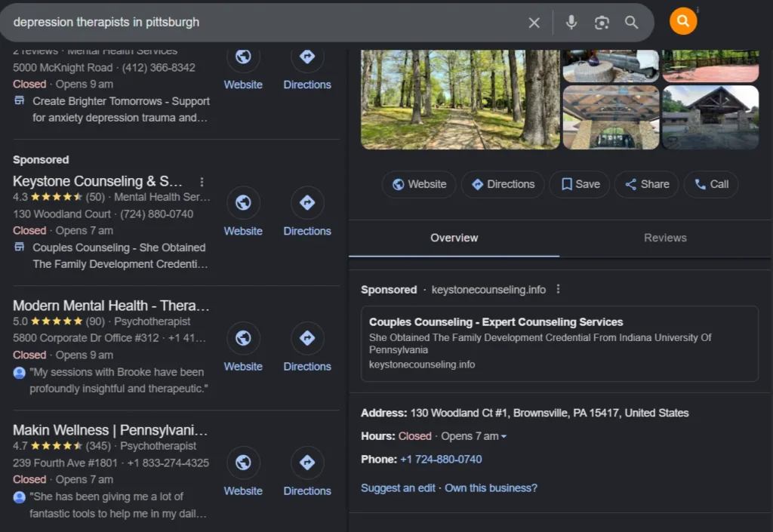The image size is (773, 532).
Task: Click the 'Create Brighter Tomorrows - Support' ad text
Action: 122,101
